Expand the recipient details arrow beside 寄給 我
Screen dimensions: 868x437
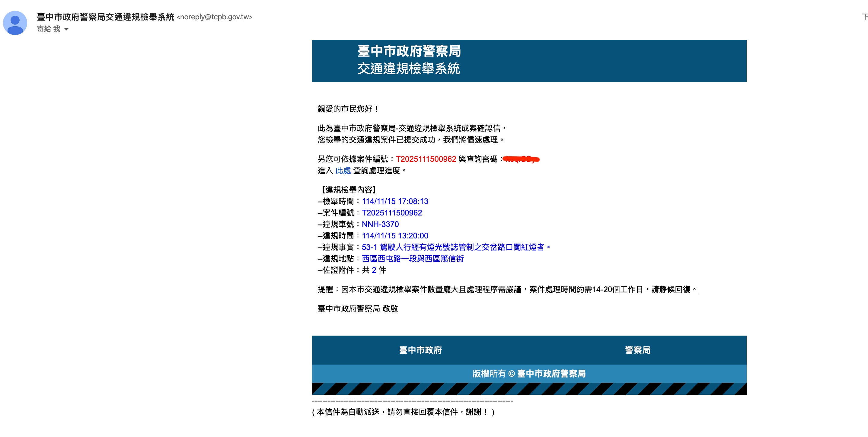[x=66, y=29]
